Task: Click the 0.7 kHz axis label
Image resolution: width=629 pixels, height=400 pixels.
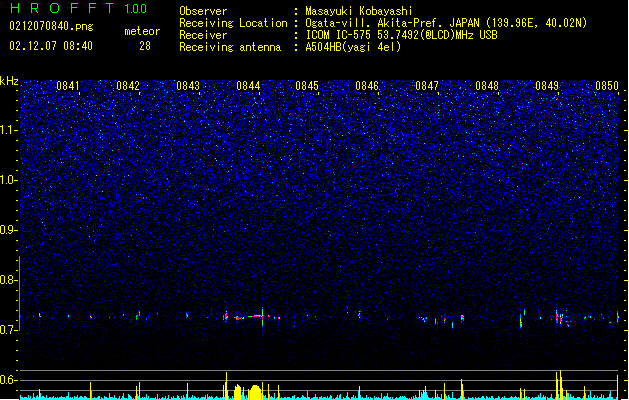Action: click(9, 330)
